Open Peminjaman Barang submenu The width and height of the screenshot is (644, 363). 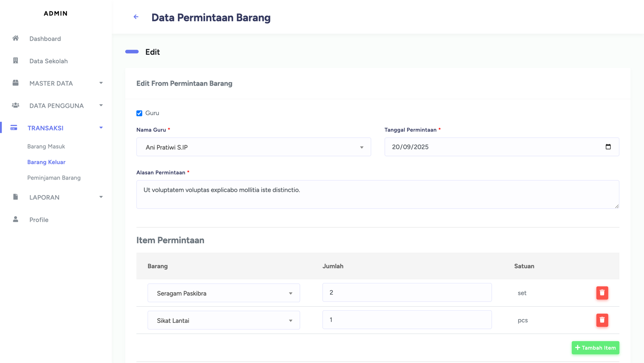point(54,178)
